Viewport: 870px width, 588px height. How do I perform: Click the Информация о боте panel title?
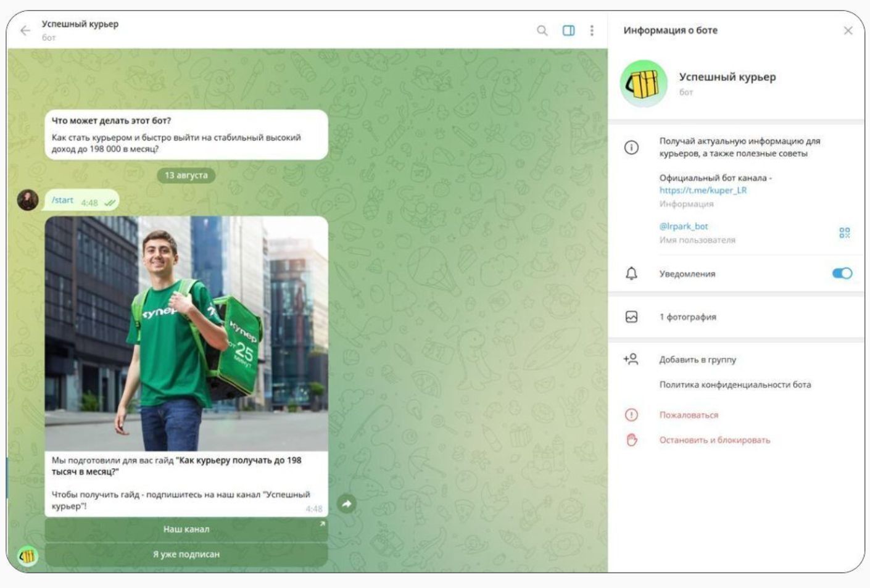point(670,30)
